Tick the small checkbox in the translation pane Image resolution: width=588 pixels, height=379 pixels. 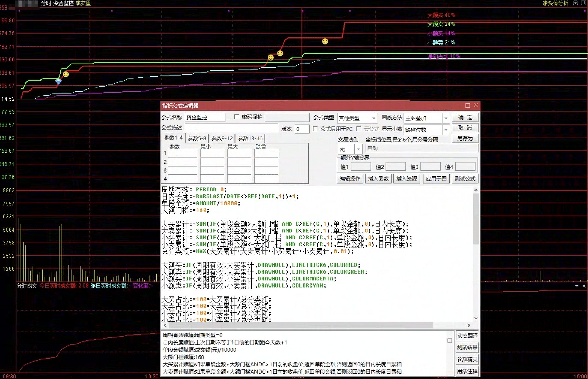(x=449, y=340)
